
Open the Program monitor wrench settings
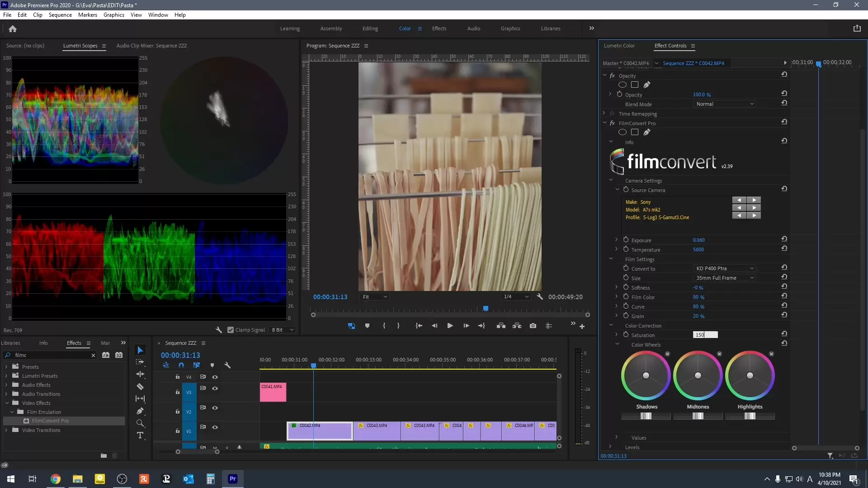(539, 297)
